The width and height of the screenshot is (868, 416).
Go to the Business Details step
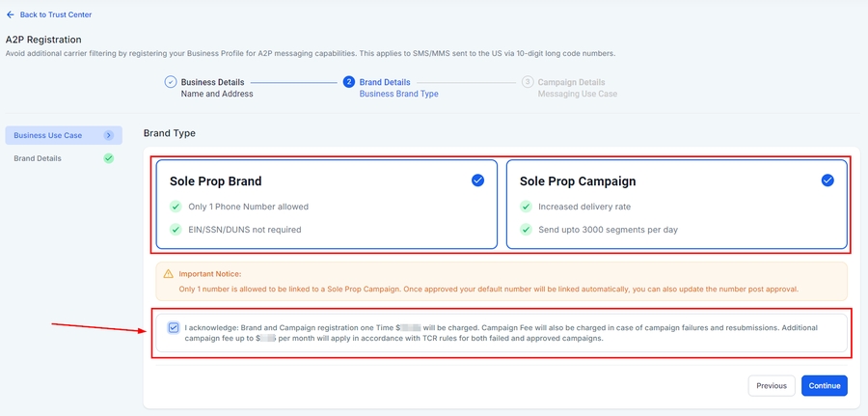212,83
